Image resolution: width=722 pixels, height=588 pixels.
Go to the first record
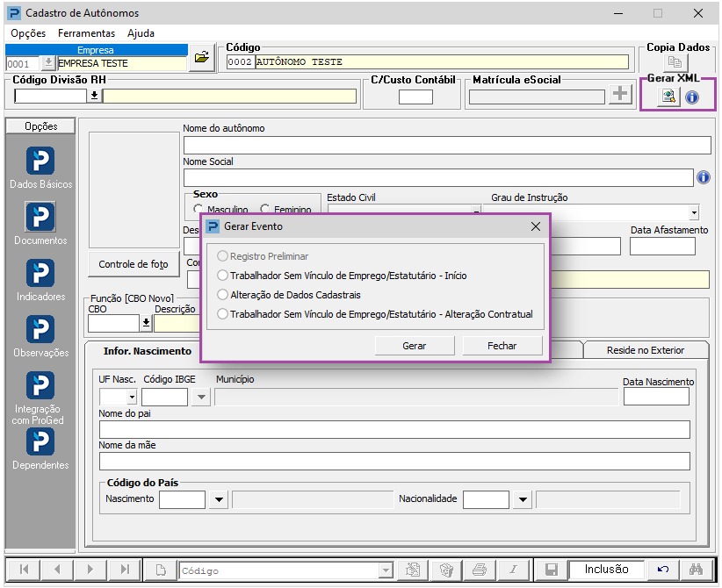pyautogui.click(x=24, y=570)
